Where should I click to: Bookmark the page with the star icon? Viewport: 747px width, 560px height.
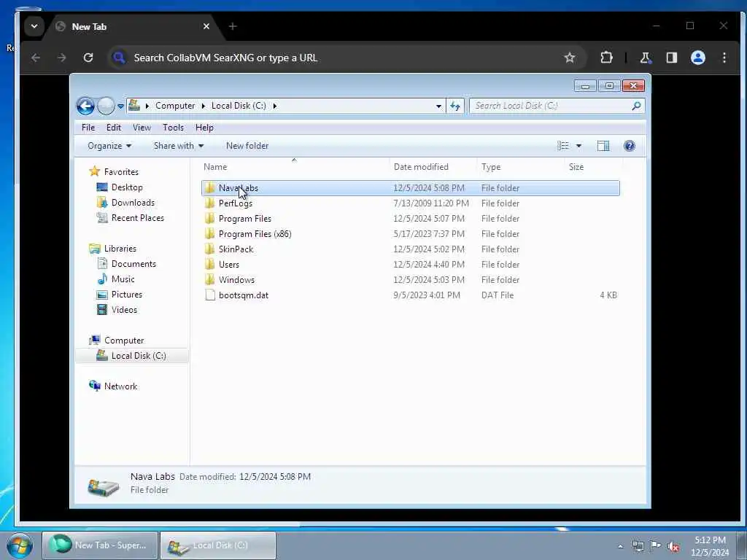pyautogui.click(x=569, y=58)
